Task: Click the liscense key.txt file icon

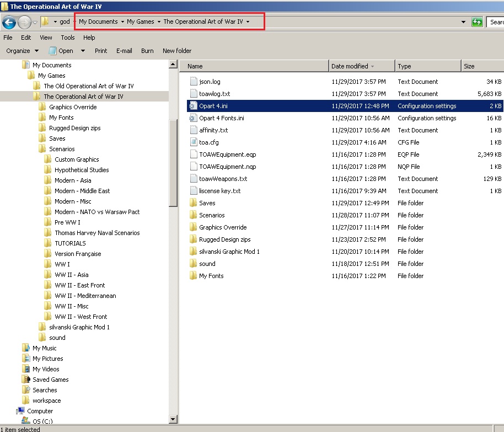Action: tap(194, 191)
